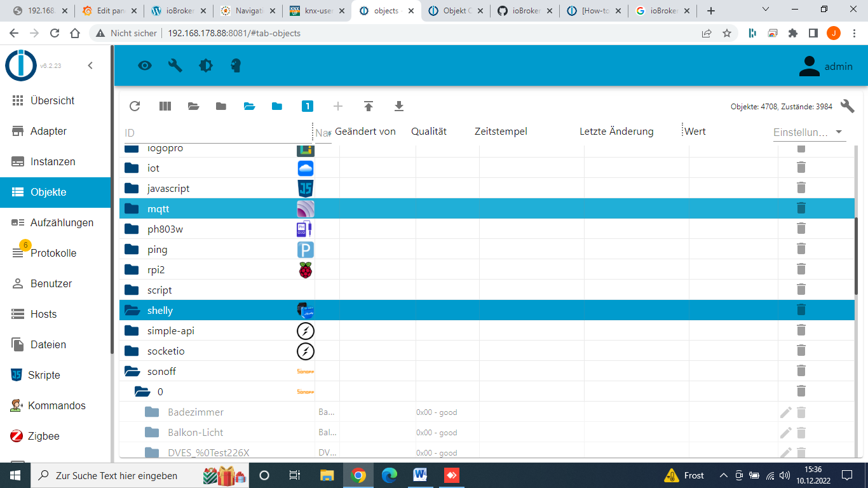
Task: Expand the ph803w folder
Action: tap(132, 229)
